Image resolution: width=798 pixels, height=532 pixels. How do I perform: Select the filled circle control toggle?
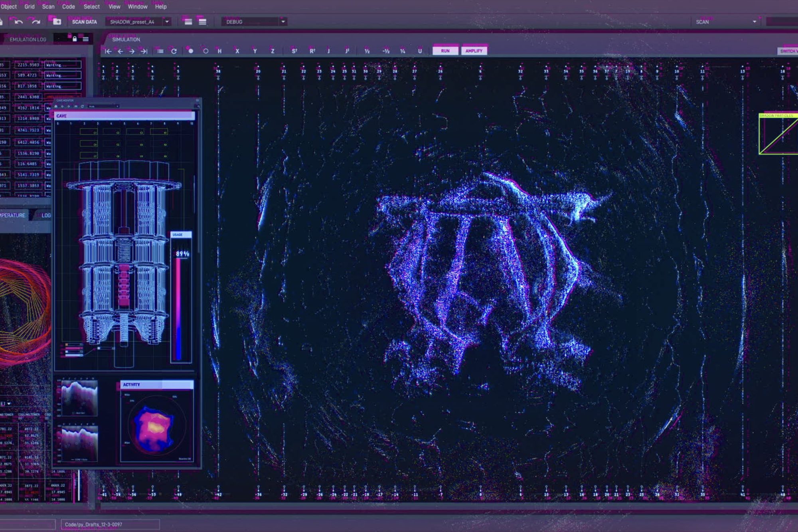coord(191,51)
